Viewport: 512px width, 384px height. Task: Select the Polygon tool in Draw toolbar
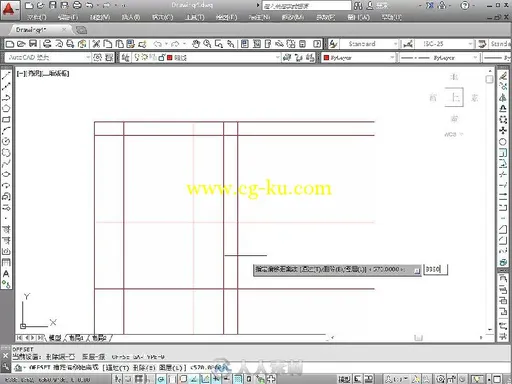6,108
